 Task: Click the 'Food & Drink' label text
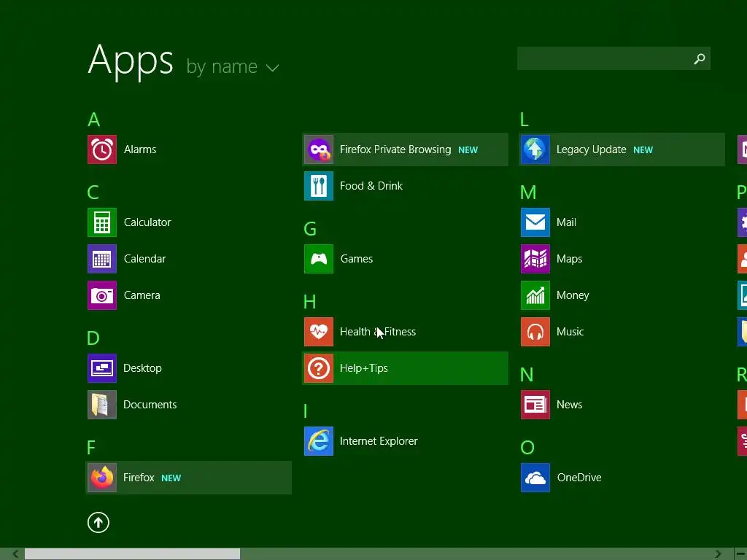(371, 186)
